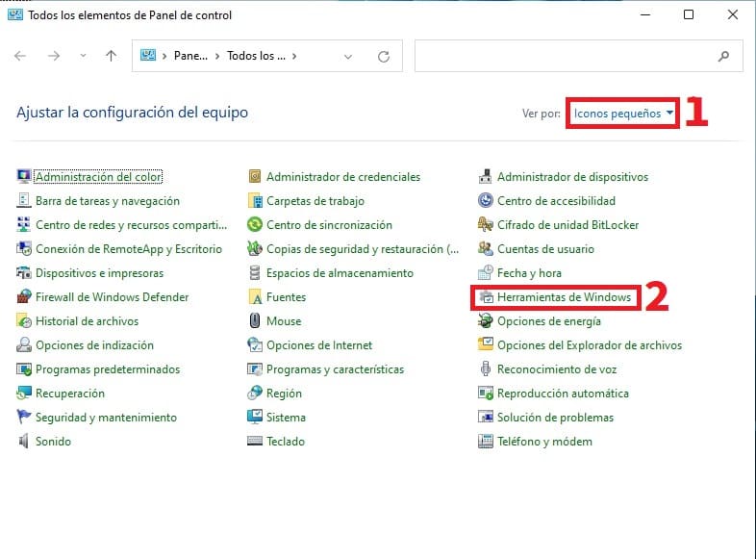Click the Conexión de RemoteApp y Escritorio icon
Screen dimensions: 756x559
24,249
